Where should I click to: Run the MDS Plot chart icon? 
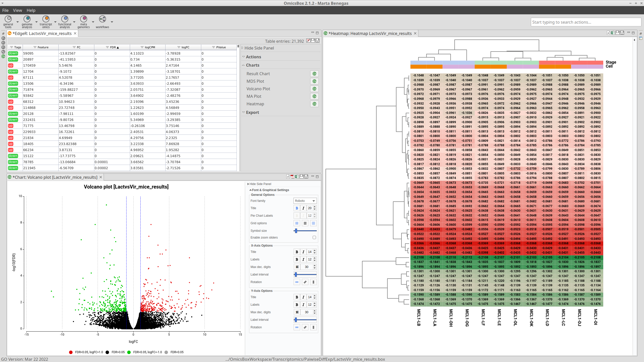click(x=314, y=81)
